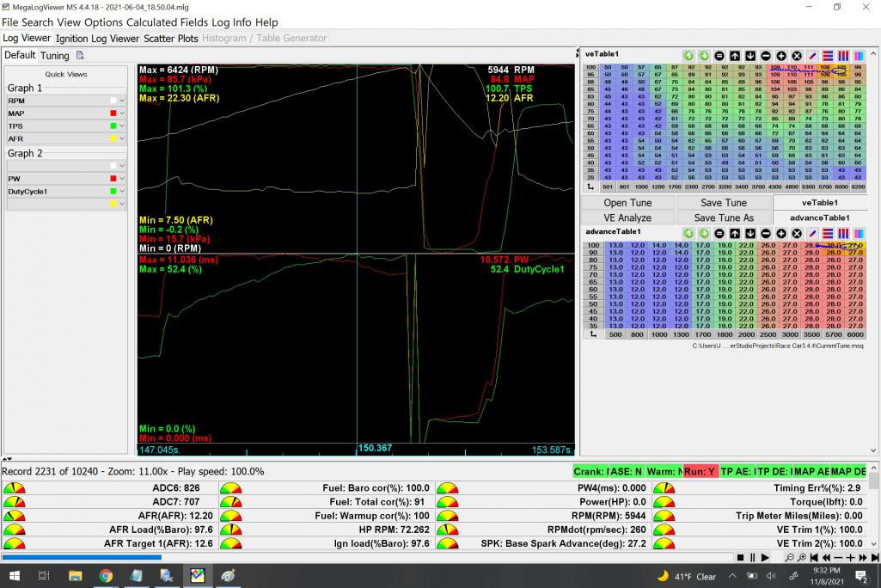Open the last empty dropdown with yellow swatch

[122, 204]
